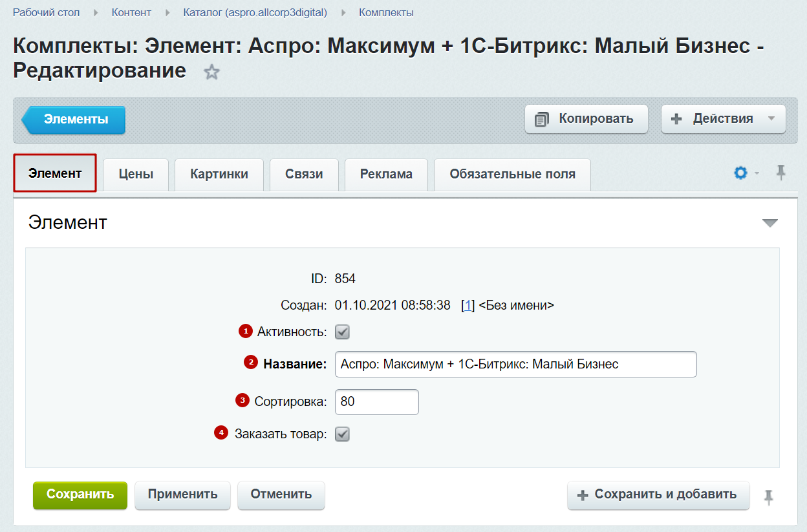This screenshot has width=807, height=532.
Task: Return to the Элементы list
Action: [x=74, y=120]
